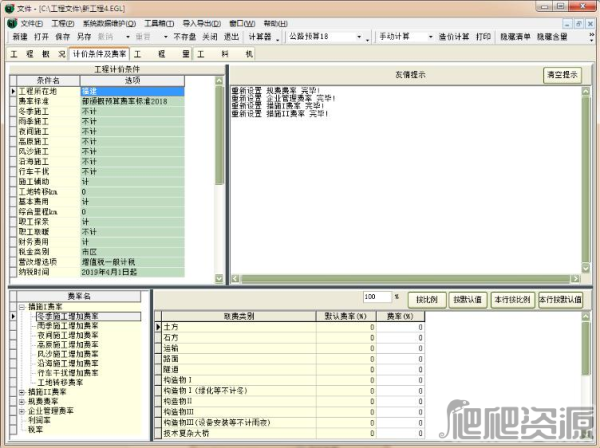Click the 费率(%) cell for 石方

pyautogui.click(x=400, y=338)
